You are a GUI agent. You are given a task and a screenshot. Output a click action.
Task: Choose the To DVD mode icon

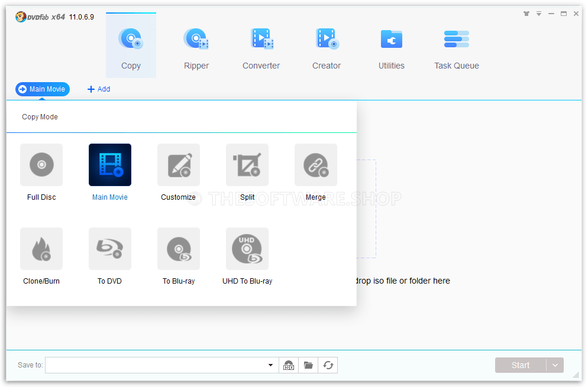tap(110, 249)
